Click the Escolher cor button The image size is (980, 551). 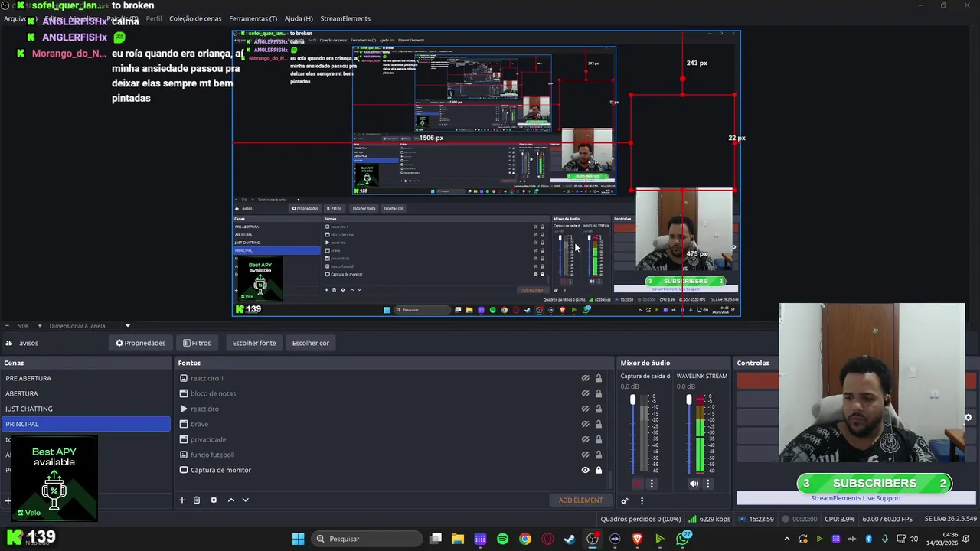pyautogui.click(x=311, y=343)
